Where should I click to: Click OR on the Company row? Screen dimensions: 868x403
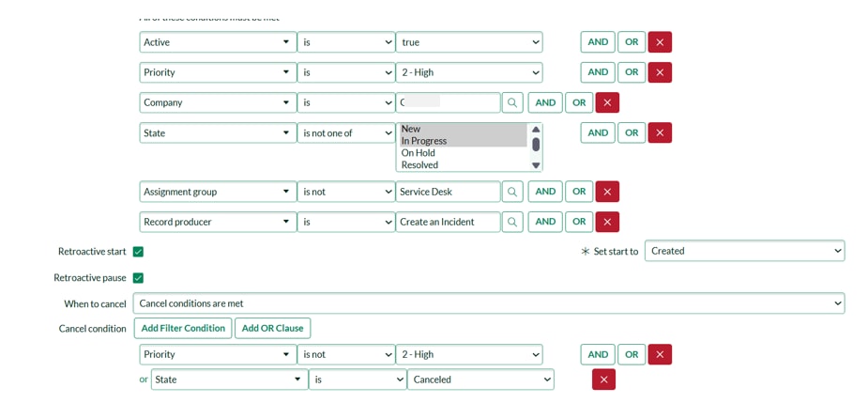tap(579, 102)
